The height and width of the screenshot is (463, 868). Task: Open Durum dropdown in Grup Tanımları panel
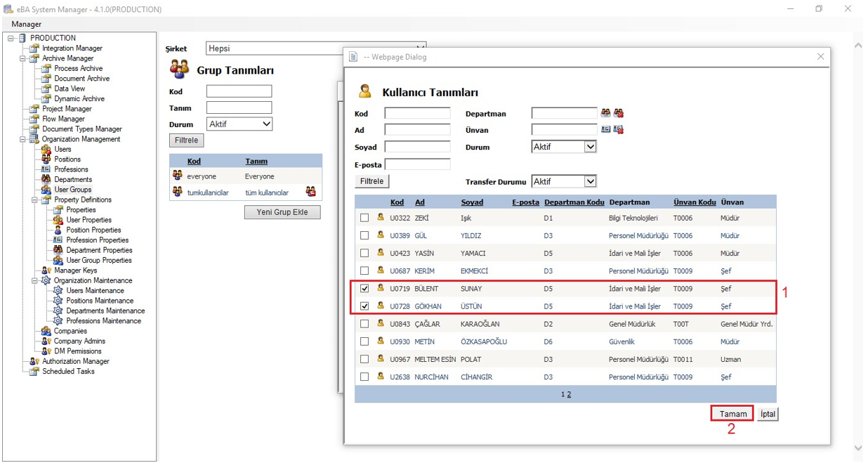(239, 124)
